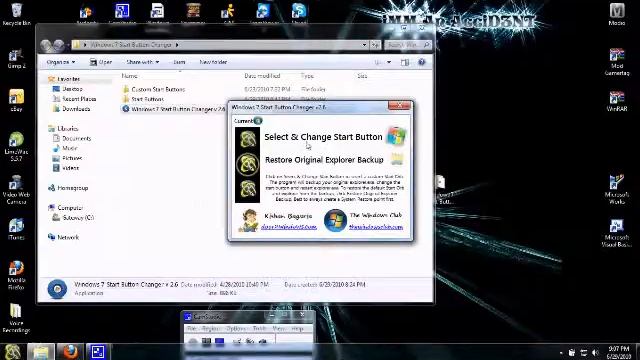
Task: Click the Explorer search box
Action: 407,45
